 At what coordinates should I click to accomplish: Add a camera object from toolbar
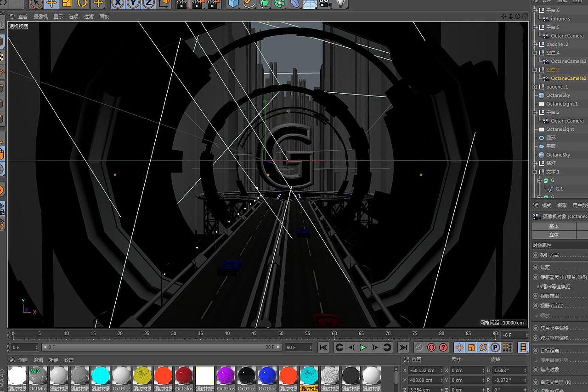click(x=325, y=4)
